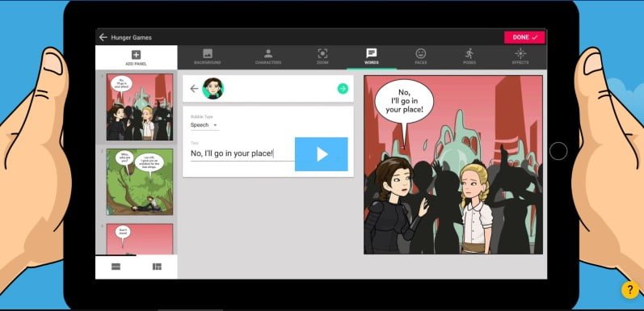Select the Zoom tool icon

tap(322, 53)
